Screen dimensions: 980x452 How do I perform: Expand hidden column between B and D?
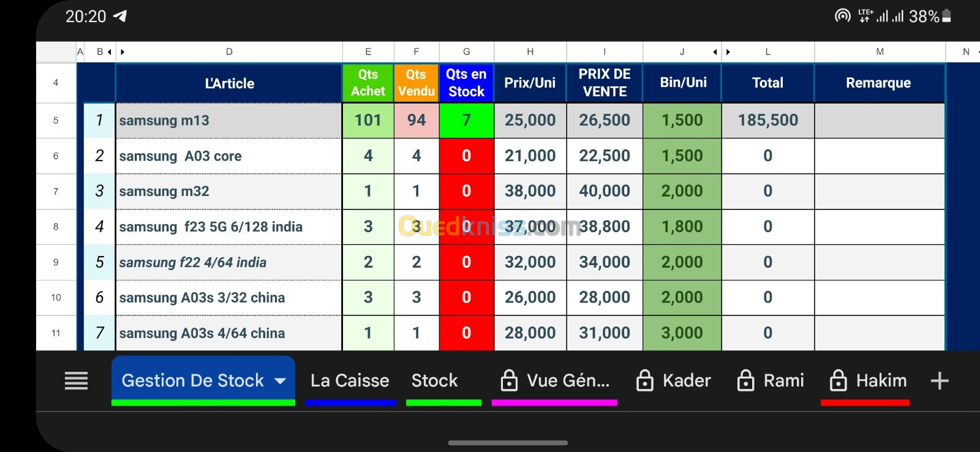point(123,52)
